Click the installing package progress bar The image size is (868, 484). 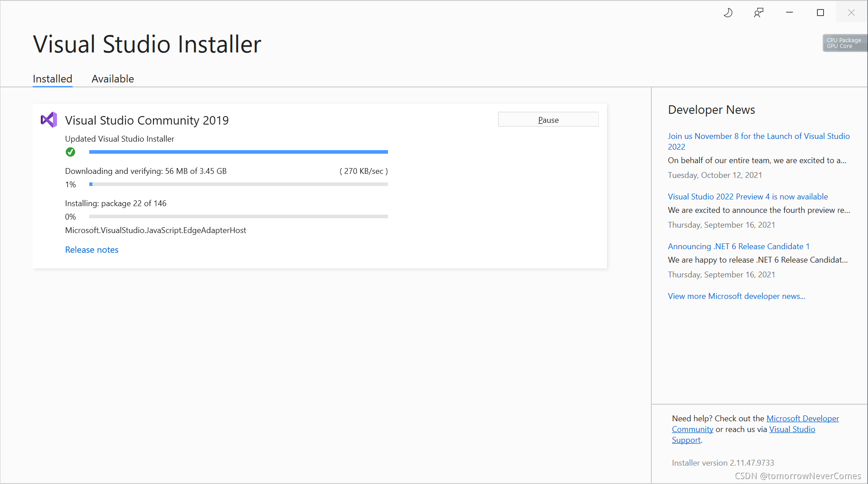click(x=238, y=216)
